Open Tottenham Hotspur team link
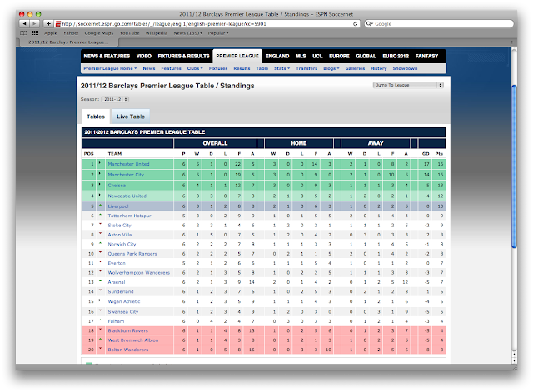The width and height of the screenshot is (533, 392). click(x=130, y=216)
